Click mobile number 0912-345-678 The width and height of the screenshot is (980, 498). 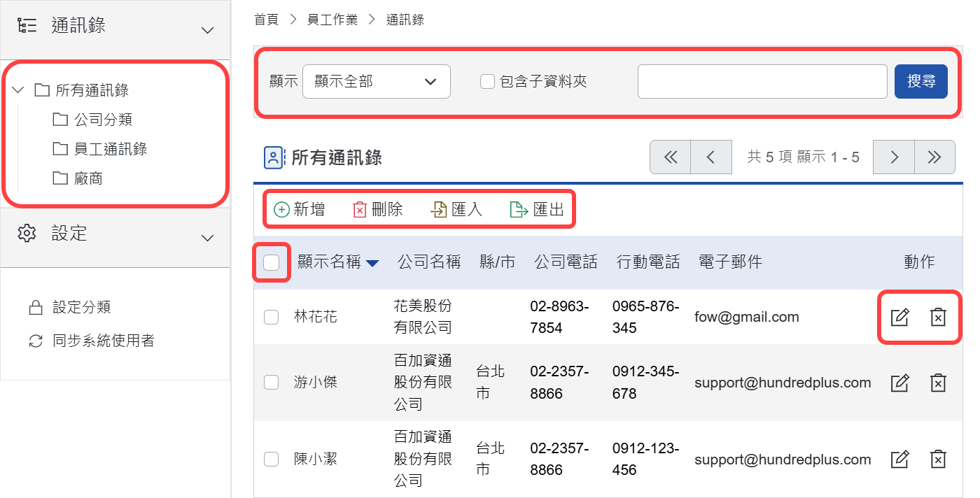pyautogui.click(x=645, y=383)
